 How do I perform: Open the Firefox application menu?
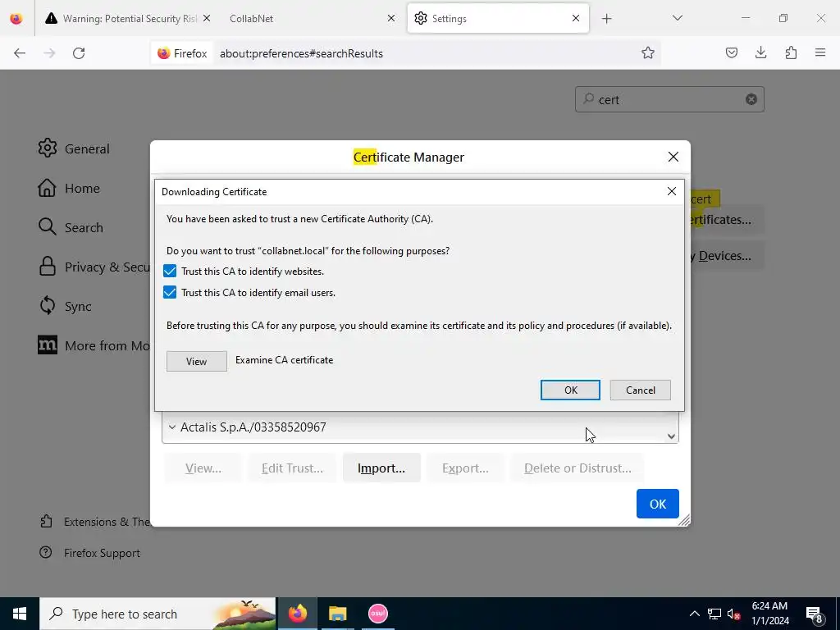(820, 52)
